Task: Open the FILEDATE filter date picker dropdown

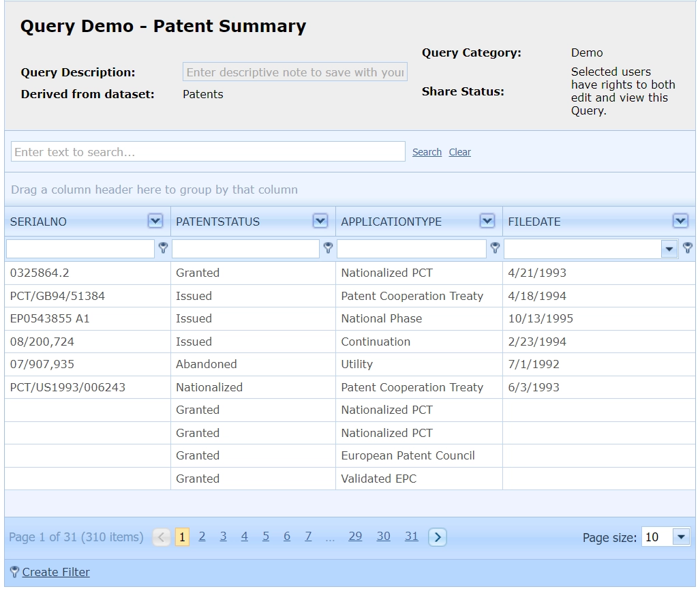Action: coord(669,250)
